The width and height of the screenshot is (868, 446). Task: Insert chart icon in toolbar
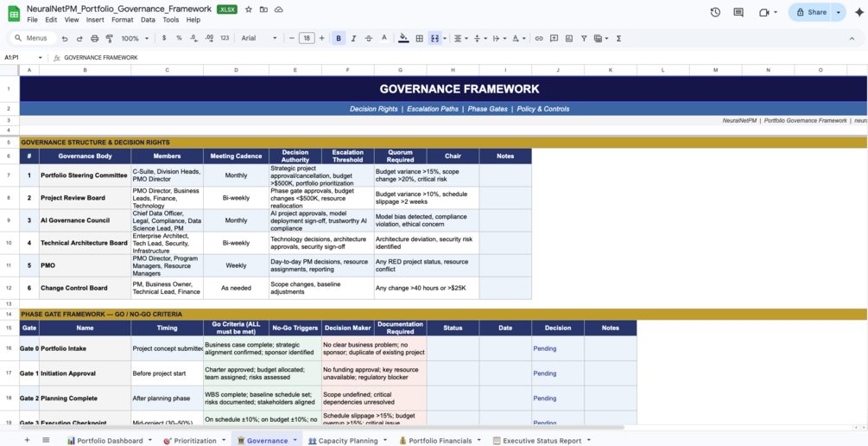[569, 39]
